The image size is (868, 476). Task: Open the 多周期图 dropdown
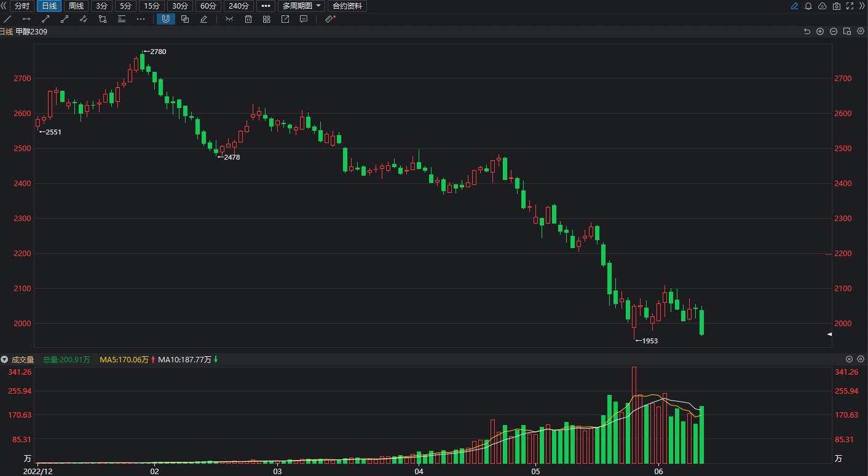302,6
